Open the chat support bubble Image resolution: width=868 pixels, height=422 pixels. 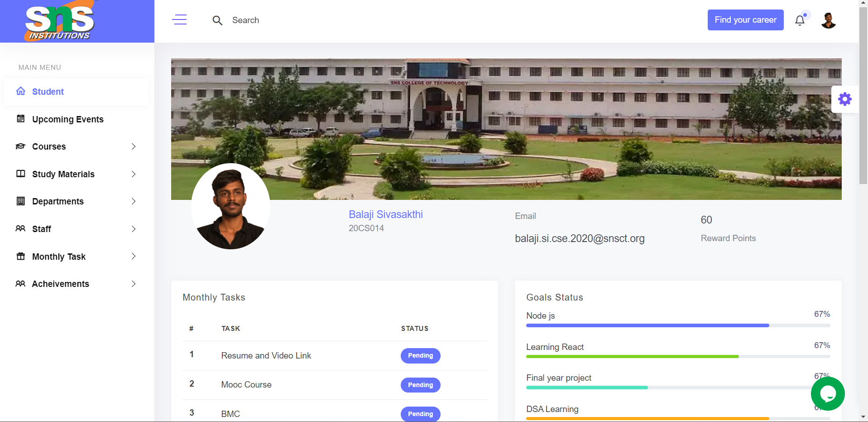[x=828, y=393]
